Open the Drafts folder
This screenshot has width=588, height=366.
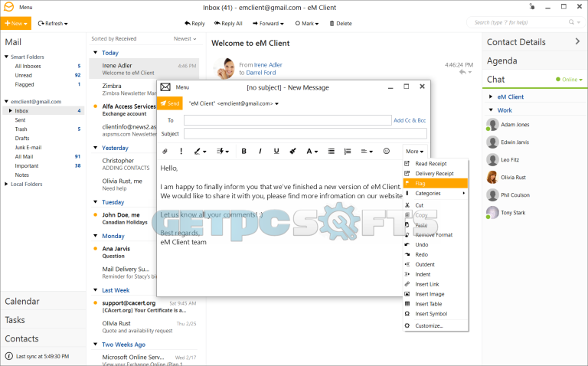[x=22, y=138]
